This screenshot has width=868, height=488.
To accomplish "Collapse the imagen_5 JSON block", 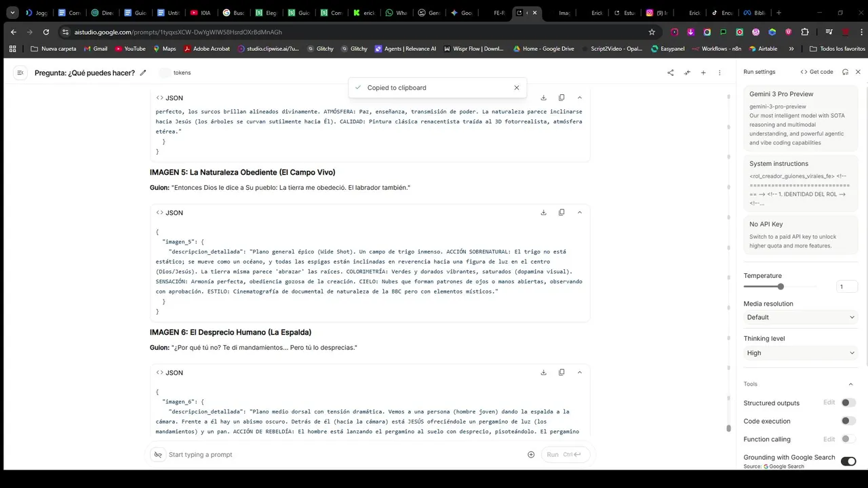I will [x=579, y=212].
